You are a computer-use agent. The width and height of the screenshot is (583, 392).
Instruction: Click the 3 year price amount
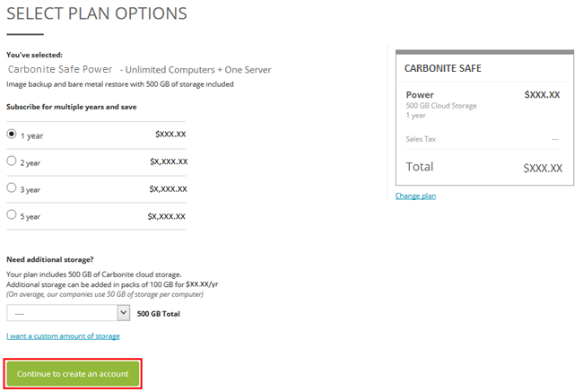point(168,188)
